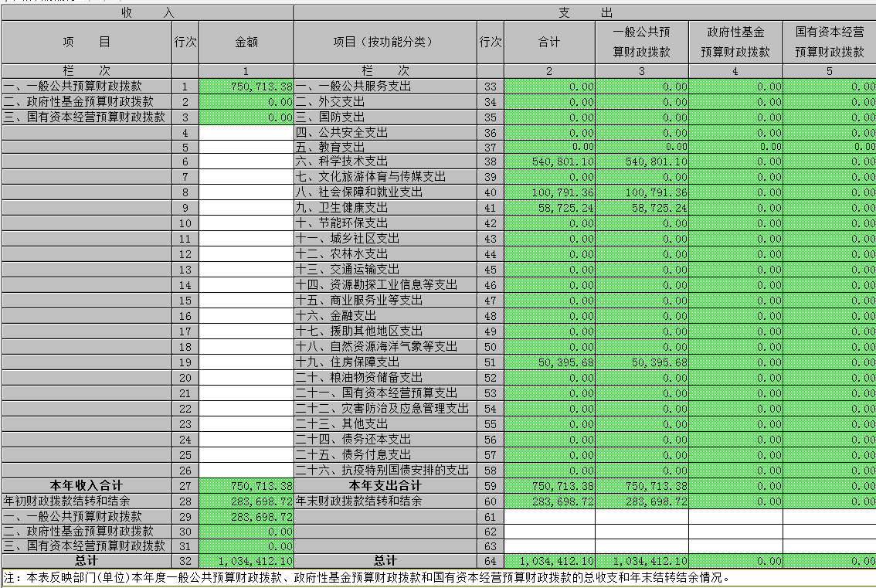
Task: Select the 政府性基金预算财政拨款 amount cell in row 2
Action: coord(246,102)
